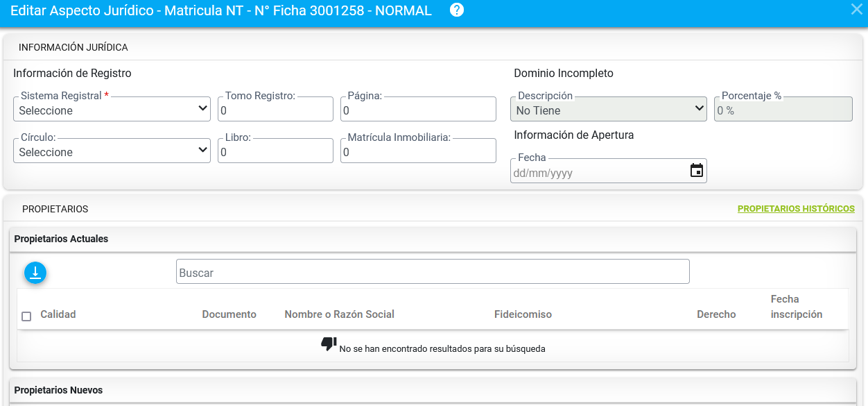This screenshot has height=406, width=868.
Task: Click the Propietarios Nuevos panel header
Action: (x=433, y=390)
